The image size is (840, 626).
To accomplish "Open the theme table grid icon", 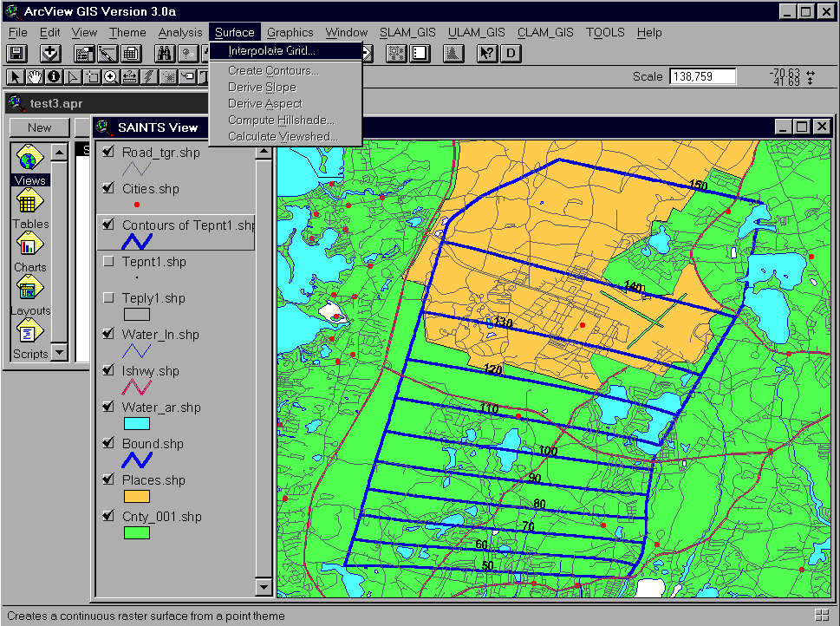I will [131, 53].
